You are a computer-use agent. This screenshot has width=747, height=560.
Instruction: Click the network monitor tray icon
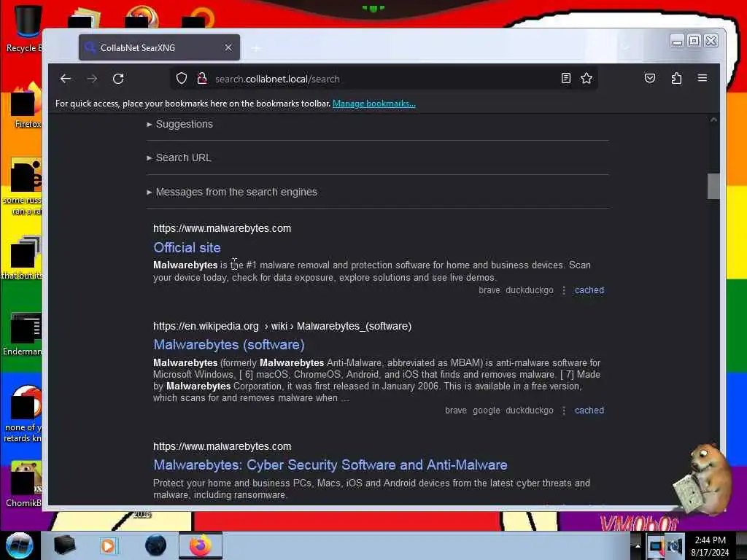[657, 546]
